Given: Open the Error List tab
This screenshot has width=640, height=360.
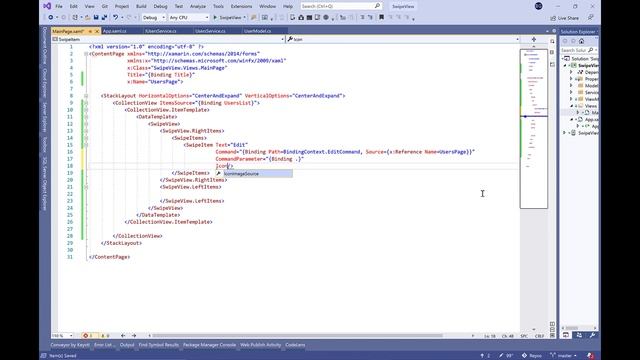Looking at the screenshot, I should point(104,345).
